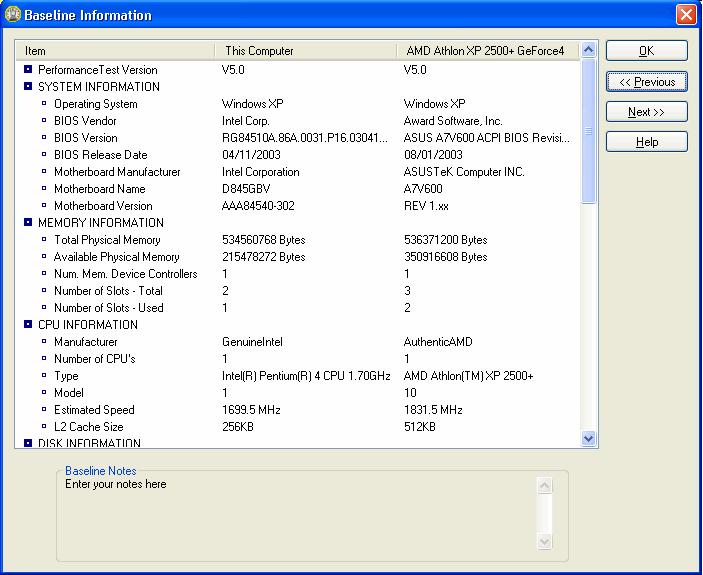703x575 pixels.
Task: Click the 1831.5 MHz speed value
Action: [433, 410]
